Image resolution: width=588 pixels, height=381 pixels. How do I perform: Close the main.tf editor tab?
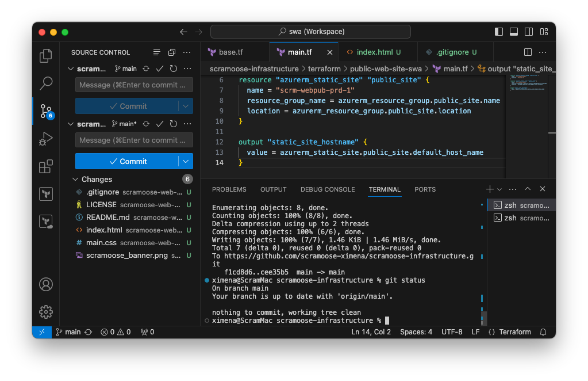329,52
